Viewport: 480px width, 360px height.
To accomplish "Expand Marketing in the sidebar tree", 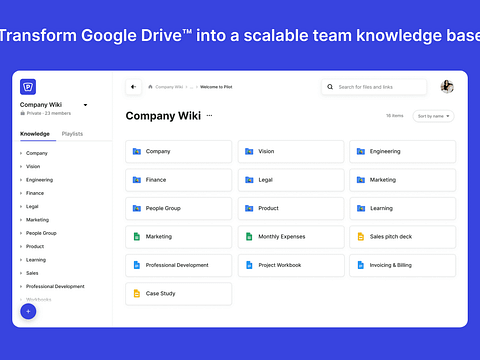I will pos(21,220).
